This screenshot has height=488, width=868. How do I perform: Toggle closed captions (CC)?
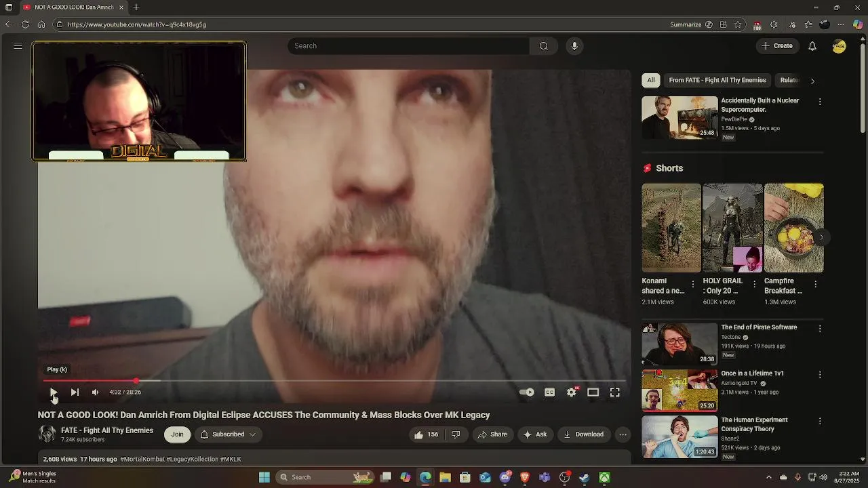coord(550,392)
